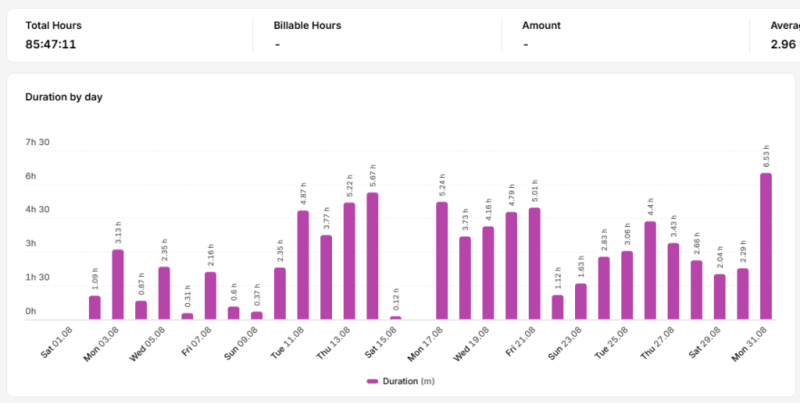800x403 pixels.
Task: Select the 1.12 h bar
Action: coord(558,308)
